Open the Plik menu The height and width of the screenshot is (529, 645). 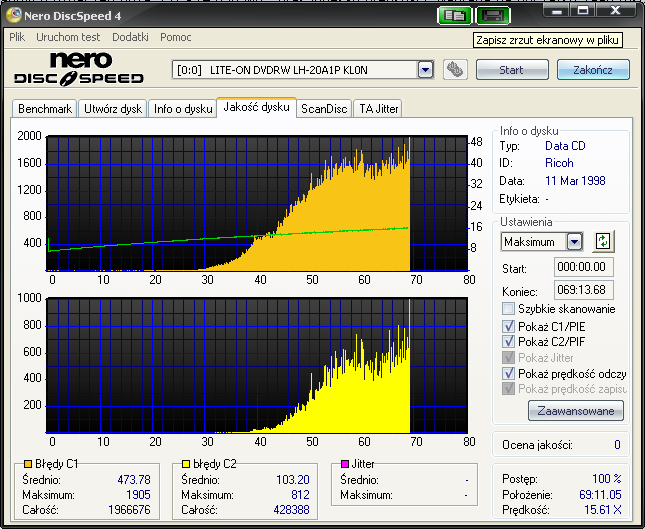[17, 37]
